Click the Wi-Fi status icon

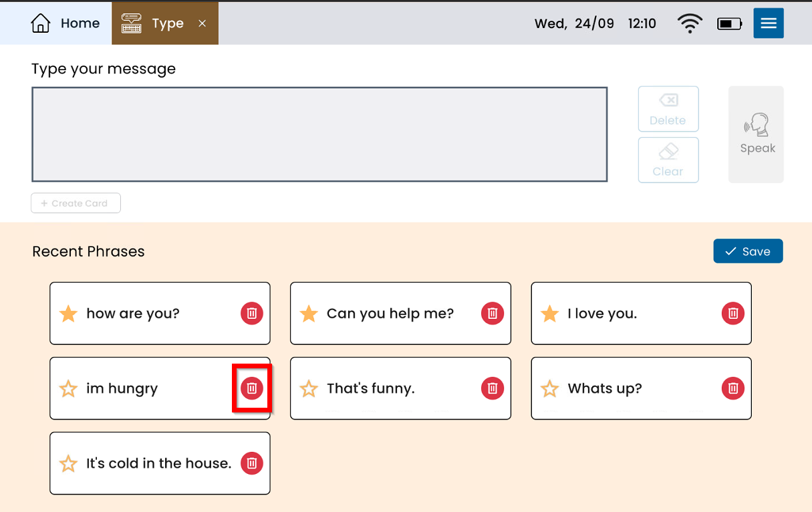click(x=689, y=23)
